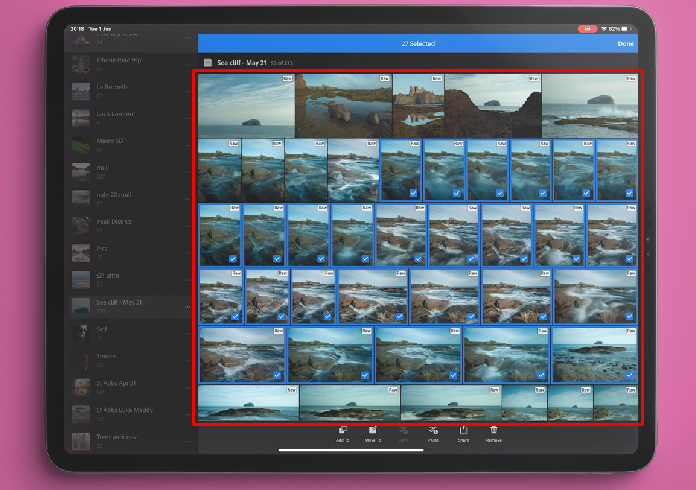Tap the greyed-out Copy icon in bottom toolbar

pos(403,431)
